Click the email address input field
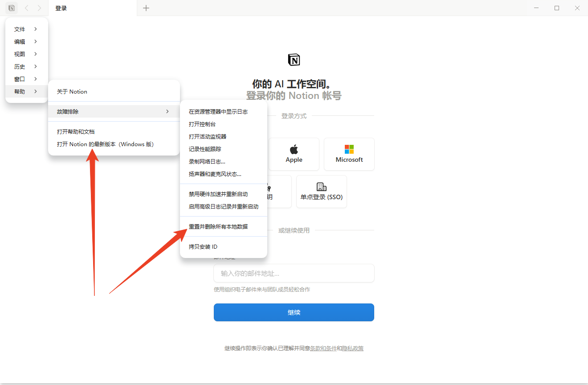588x385 pixels. [x=294, y=273]
